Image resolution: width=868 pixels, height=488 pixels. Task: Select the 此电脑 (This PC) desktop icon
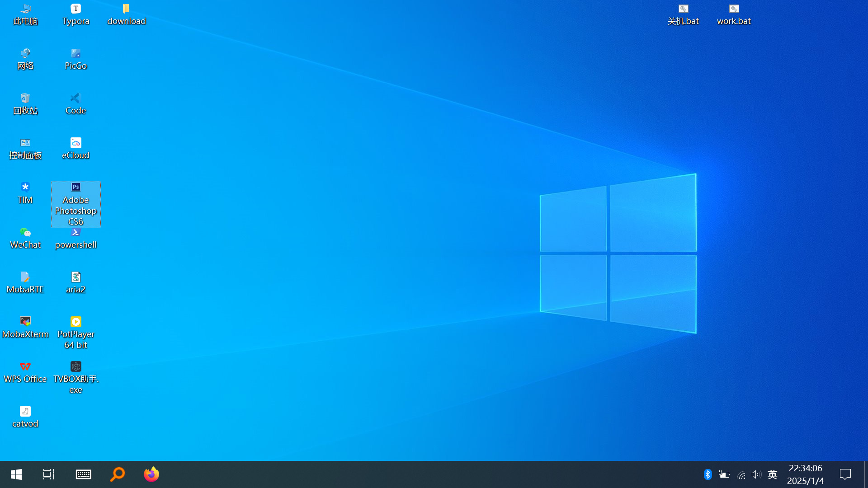pos(25,14)
